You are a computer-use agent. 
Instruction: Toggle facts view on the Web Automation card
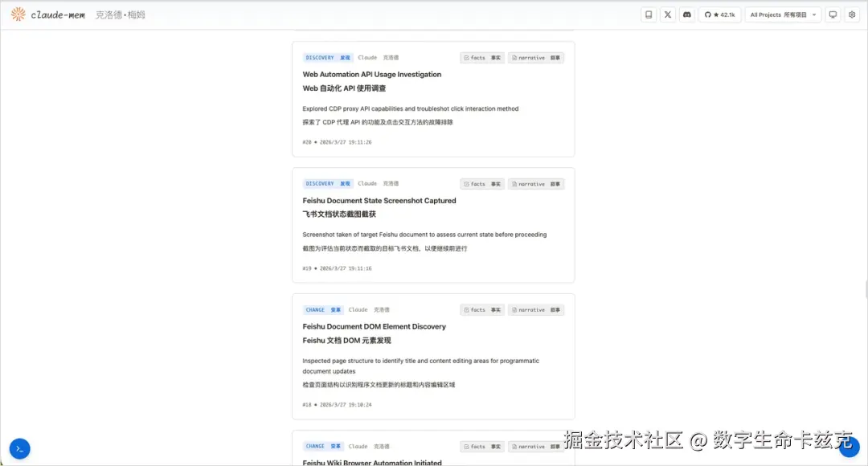point(481,57)
